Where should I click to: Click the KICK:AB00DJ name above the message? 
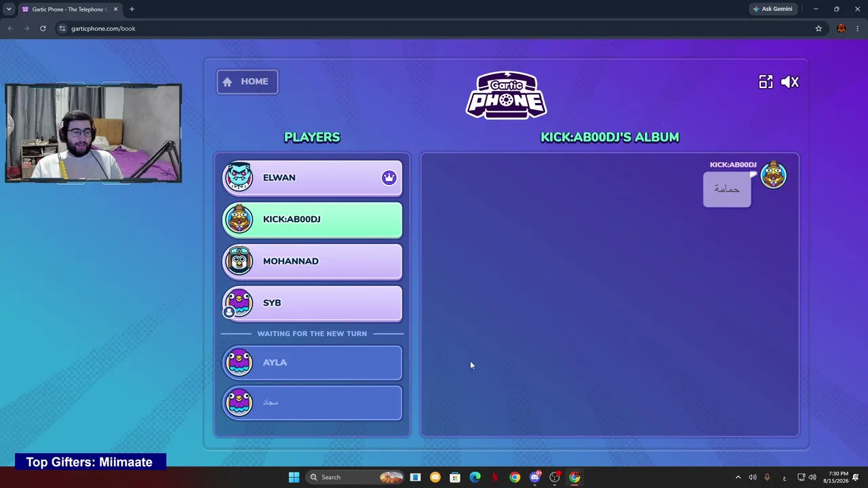pyautogui.click(x=733, y=165)
